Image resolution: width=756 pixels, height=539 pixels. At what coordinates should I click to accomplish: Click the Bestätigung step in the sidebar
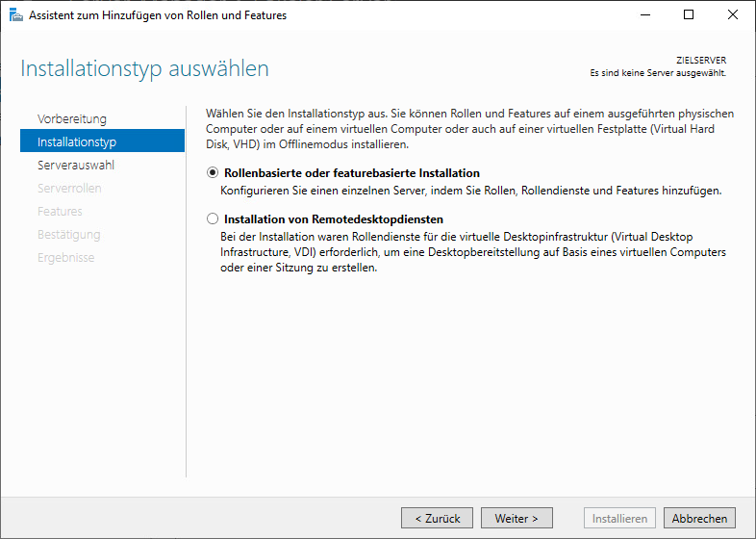point(68,234)
